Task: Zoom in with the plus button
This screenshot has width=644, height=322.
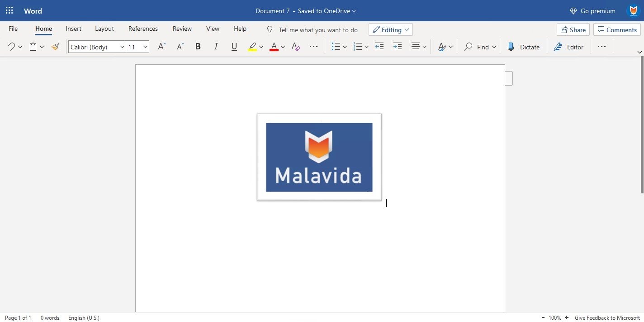Action: click(567, 318)
